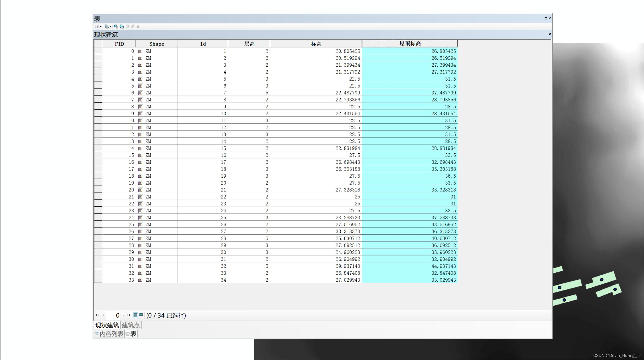Click the 标高 column header
Viewport: 644px width, 360px height.
click(x=316, y=44)
